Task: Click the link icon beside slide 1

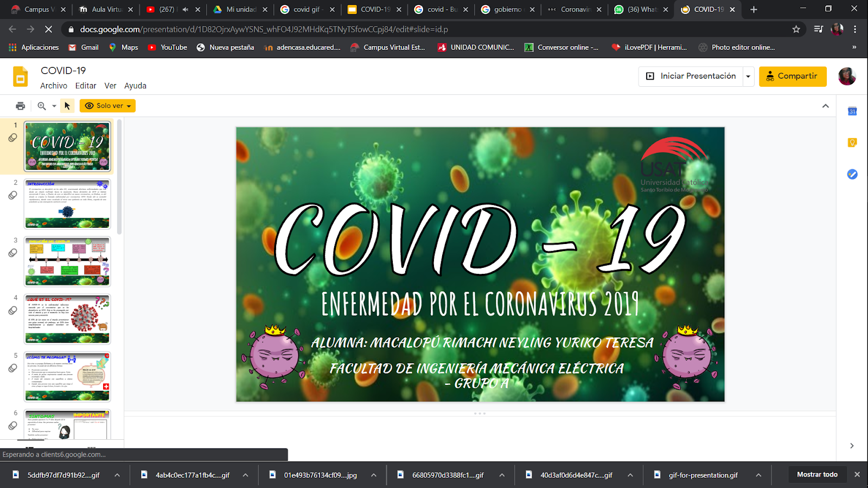Action: coord(12,138)
